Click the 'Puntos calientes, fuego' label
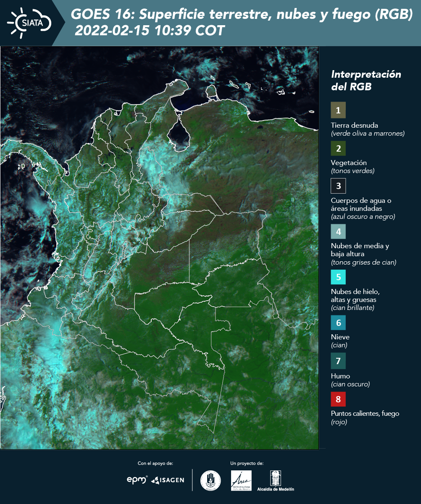Image resolution: width=421 pixels, height=504 pixels. pyautogui.click(x=365, y=414)
